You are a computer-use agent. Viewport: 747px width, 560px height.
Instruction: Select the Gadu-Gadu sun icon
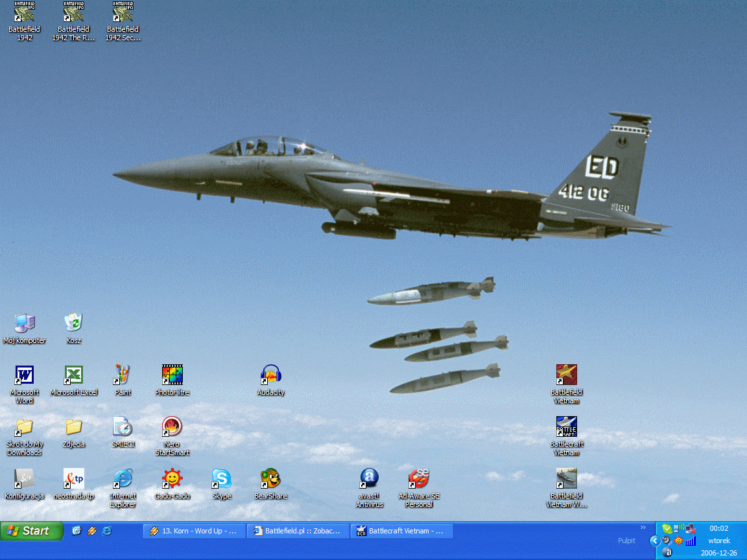tap(172, 478)
